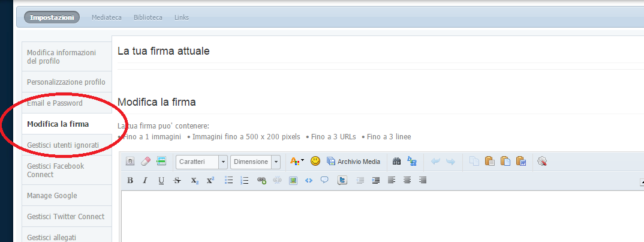644x242 pixels.
Task: Click the copy icon
Action: (x=474, y=162)
